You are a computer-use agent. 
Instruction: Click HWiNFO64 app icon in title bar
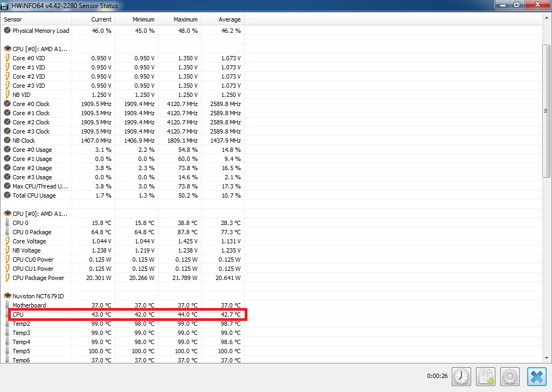pyautogui.click(x=4, y=5)
